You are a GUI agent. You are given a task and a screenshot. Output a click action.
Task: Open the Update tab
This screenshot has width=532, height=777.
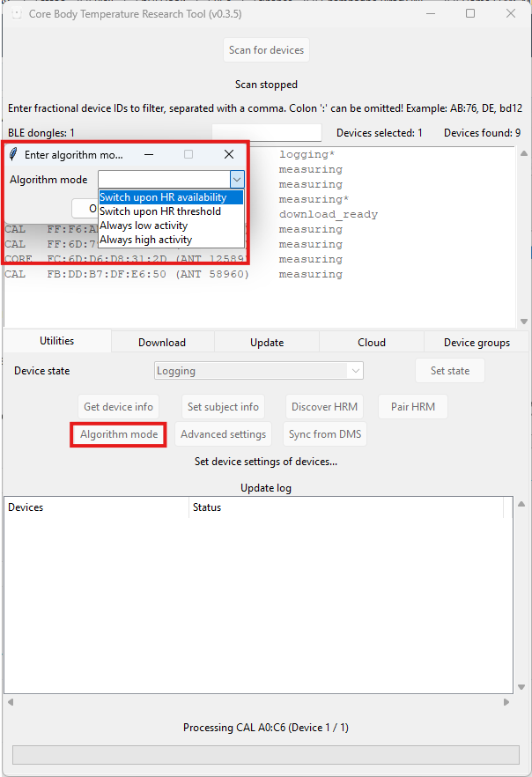point(267,343)
